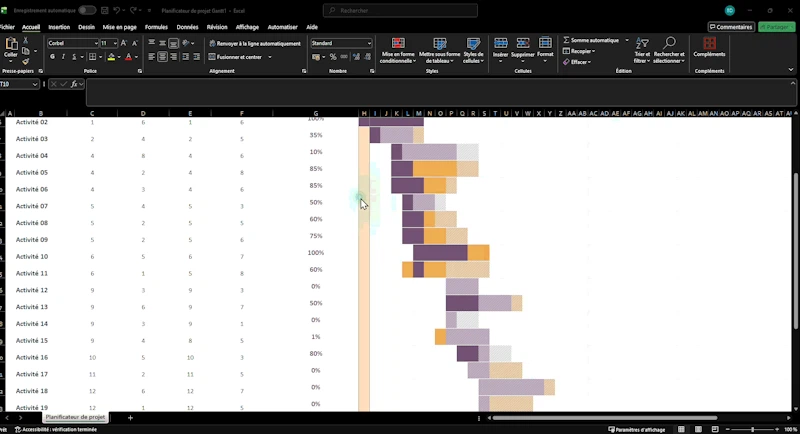Align text to top of cell

coord(152,43)
